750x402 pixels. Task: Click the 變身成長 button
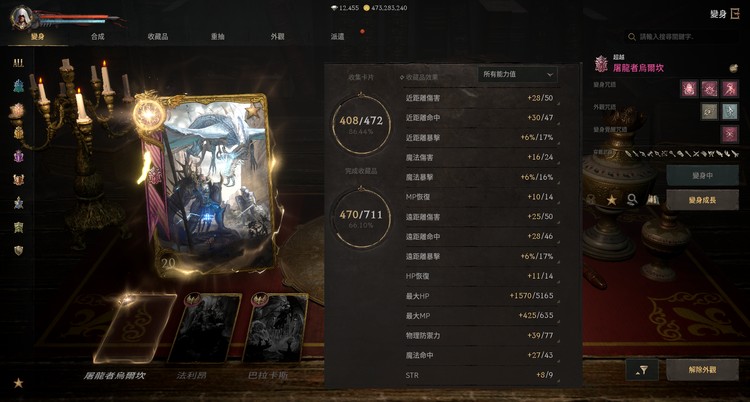click(x=702, y=200)
